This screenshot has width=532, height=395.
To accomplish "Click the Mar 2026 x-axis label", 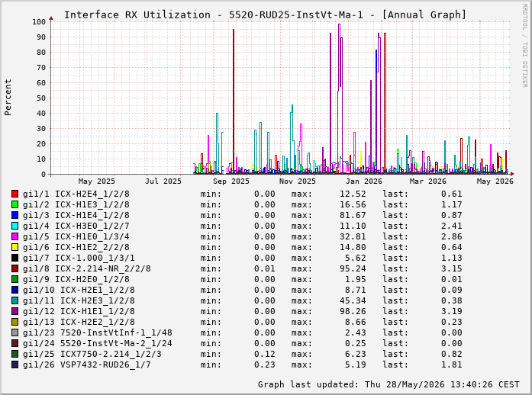I will coord(428,181).
